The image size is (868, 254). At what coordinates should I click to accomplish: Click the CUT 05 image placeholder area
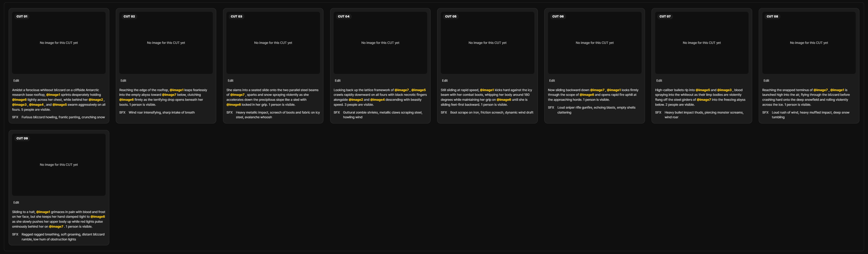(x=487, y=43)
